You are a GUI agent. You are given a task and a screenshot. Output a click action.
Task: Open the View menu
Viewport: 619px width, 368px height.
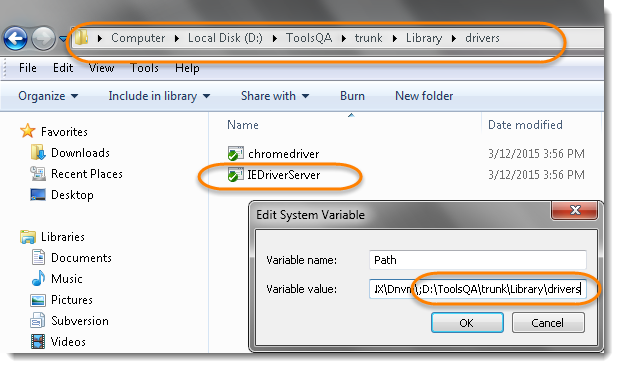pos(101,68)
